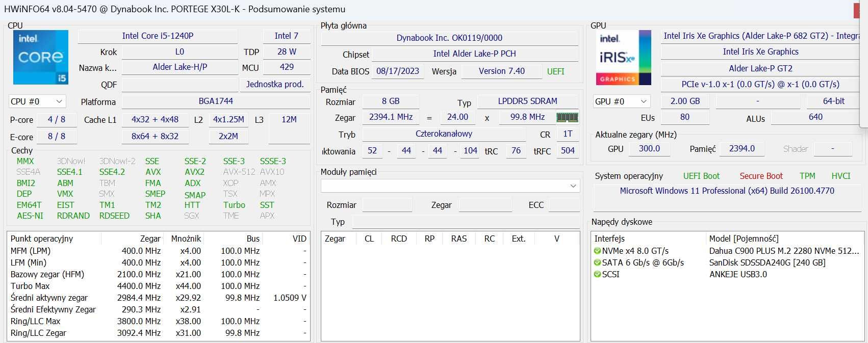Select the TDP 28 W value

(287, 51)
